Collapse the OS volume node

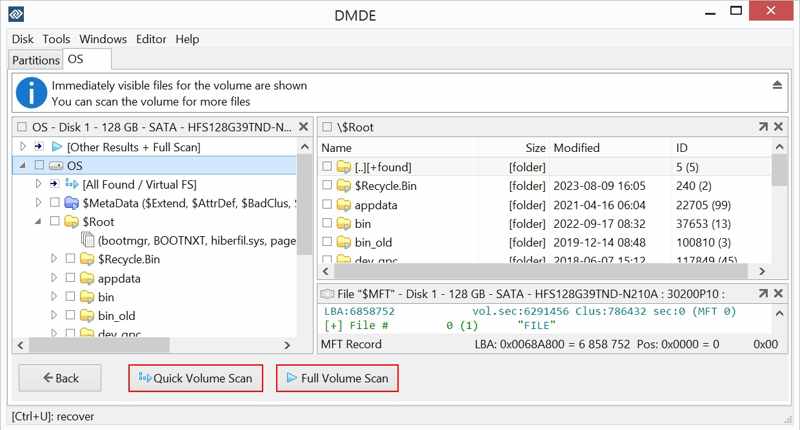pos(22,165)
